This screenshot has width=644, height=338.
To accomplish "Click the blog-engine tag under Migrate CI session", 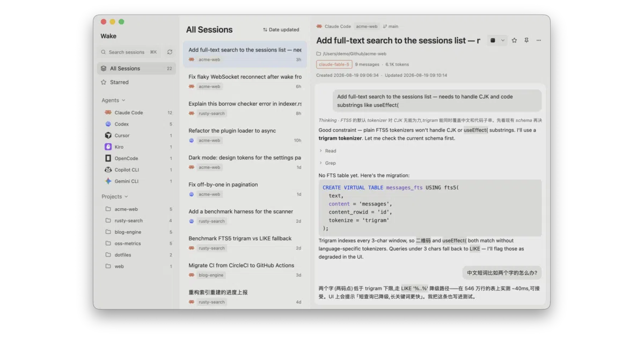I will click(x=211, y=275).
